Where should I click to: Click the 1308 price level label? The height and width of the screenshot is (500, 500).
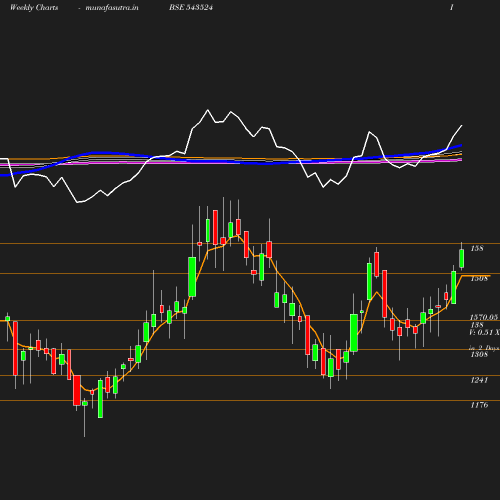tap(479, 354)
